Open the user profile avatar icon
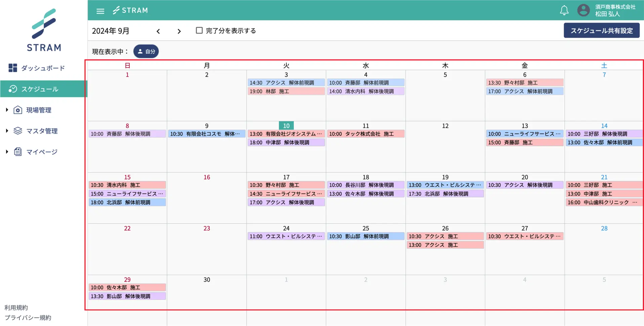This screenshot has height=326, width=644. tap(583, 10)
